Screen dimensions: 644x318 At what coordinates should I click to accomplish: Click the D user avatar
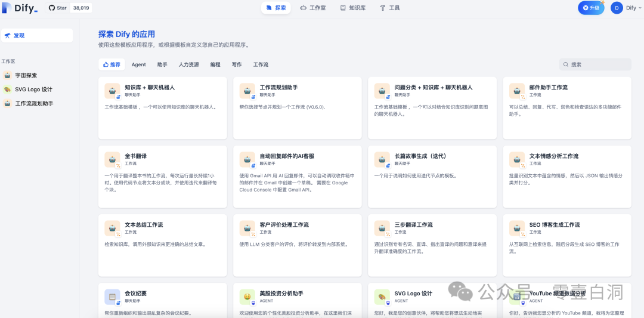coord(617,8)
